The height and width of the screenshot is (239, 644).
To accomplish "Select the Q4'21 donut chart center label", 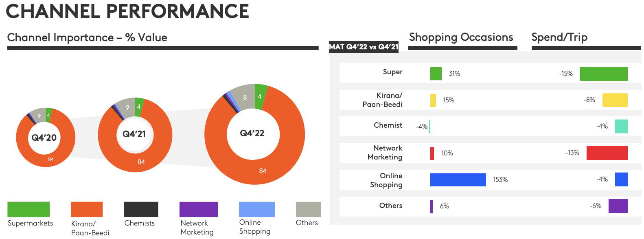I will [134, 134].
